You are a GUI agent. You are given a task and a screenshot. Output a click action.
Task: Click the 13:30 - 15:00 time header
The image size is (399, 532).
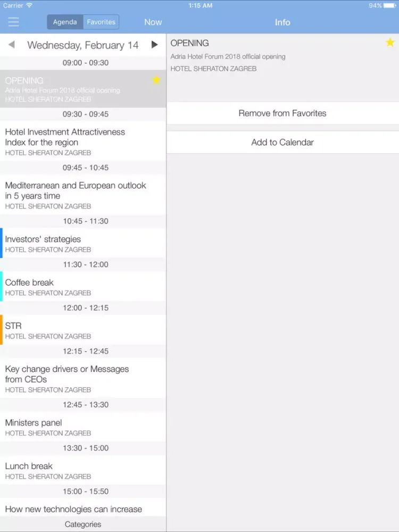coord(86,448)
